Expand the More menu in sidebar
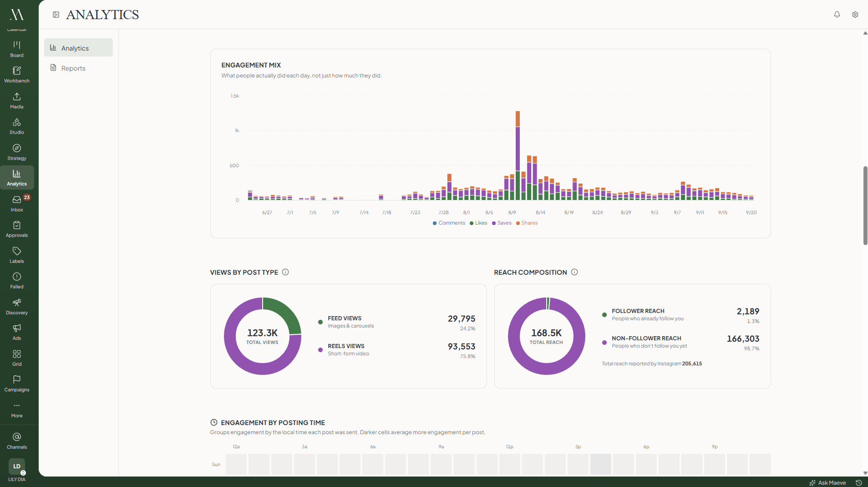This screenshot has width=868, height=487. (17, 410)
